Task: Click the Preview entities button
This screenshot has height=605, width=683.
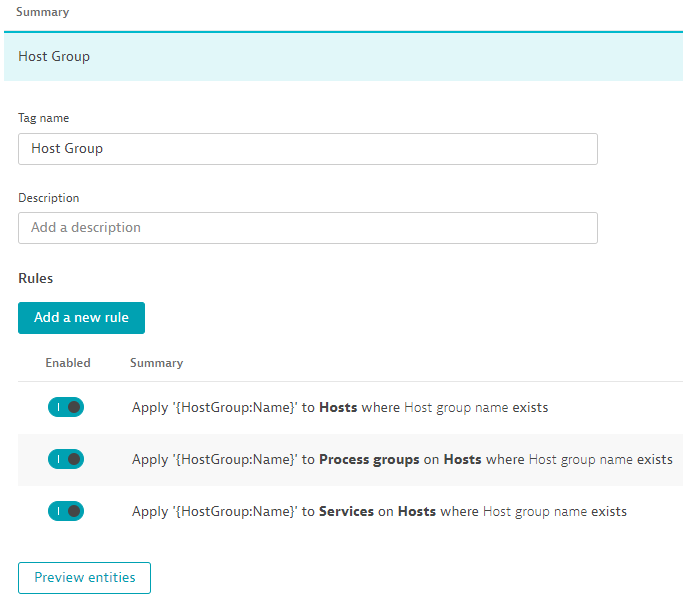Action: (x=84, y=578)
